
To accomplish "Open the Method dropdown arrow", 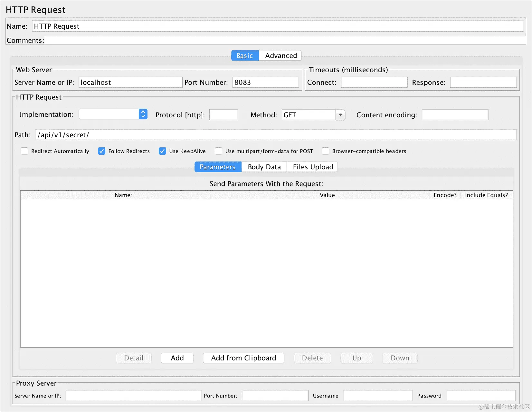I will pyautogui.click(x=340, y=115).
